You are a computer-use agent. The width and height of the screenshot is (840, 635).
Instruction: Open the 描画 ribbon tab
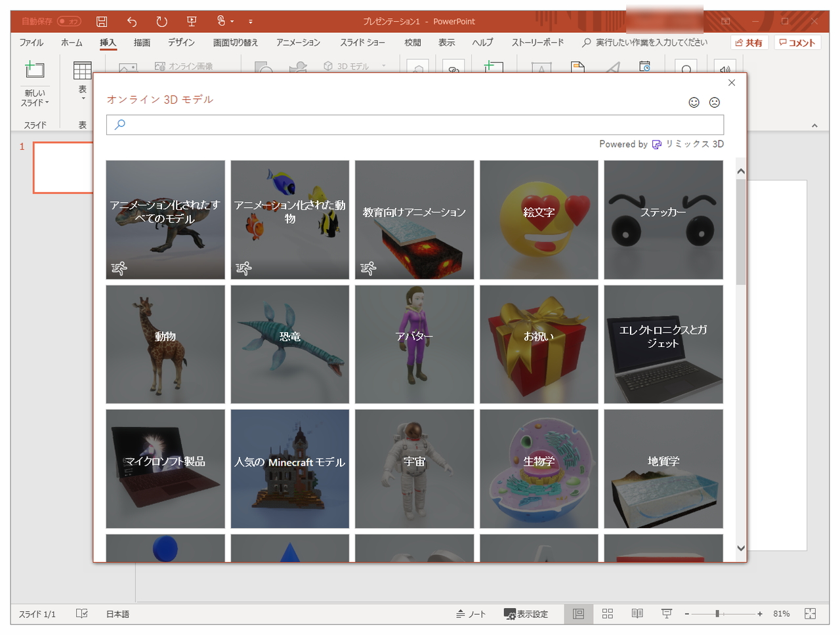[142, 43]
